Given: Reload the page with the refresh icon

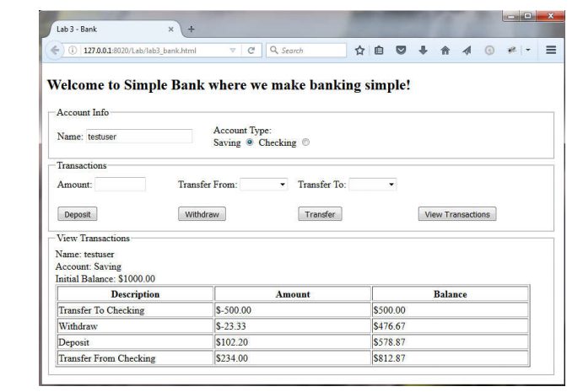Looking at the screenshot, I should pyautogui.click(x=251, y=51).
